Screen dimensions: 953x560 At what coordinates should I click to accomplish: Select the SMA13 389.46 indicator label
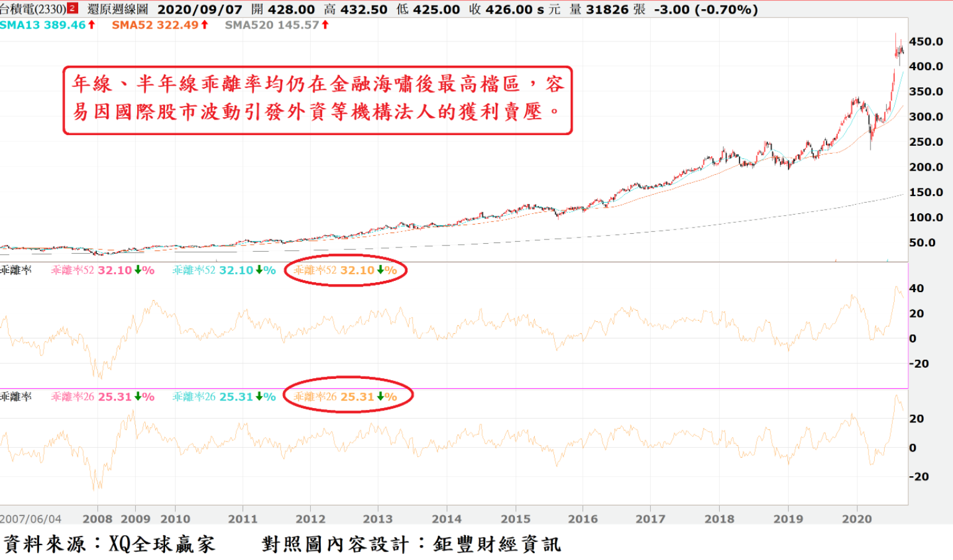[x=42, y=25]
